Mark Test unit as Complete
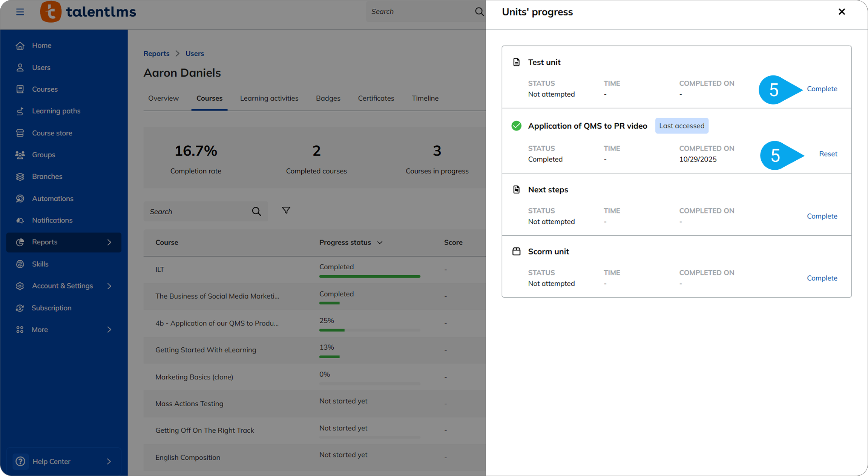868x476 pixels. (x=822, y=89)
